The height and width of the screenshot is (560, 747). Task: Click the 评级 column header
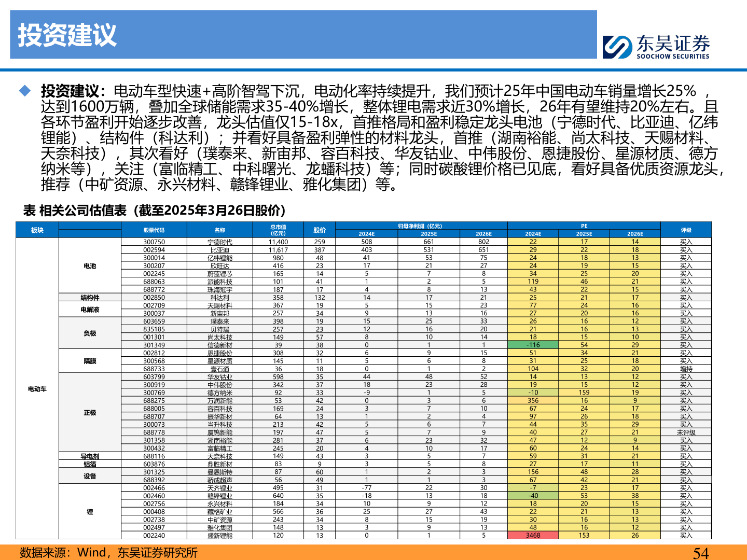[x=686, y=230]
